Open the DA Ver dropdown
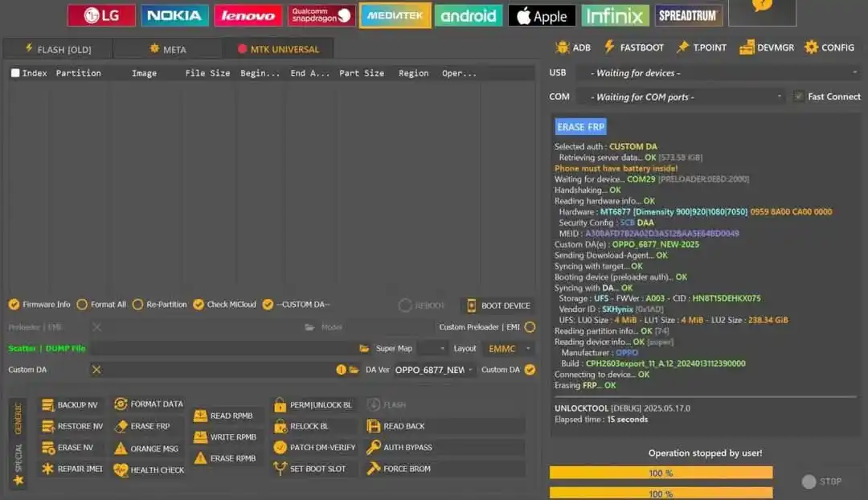868x500 pixels. tap(434, 369)
